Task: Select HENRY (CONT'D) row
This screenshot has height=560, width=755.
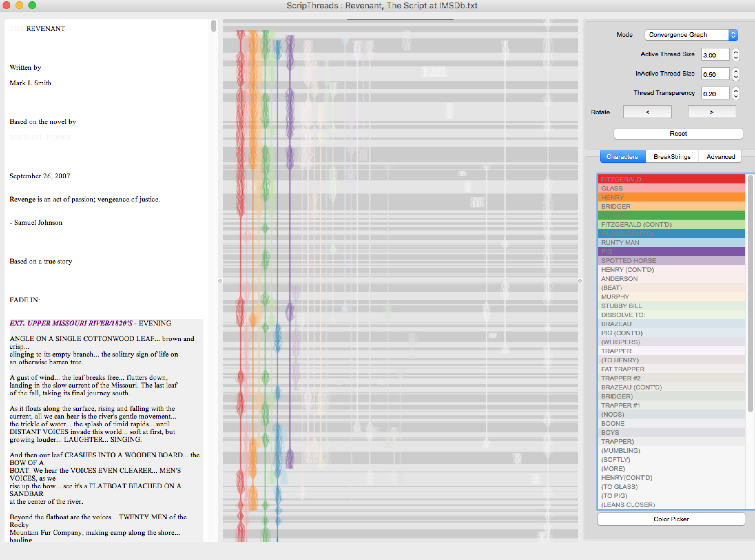Action: (x=671, y=269)
